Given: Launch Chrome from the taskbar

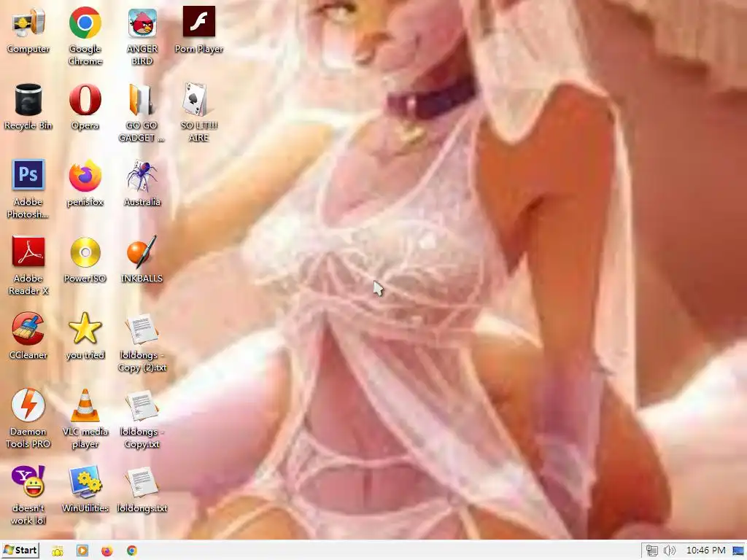Looking at the screenshot, I should tap(132, 551).
